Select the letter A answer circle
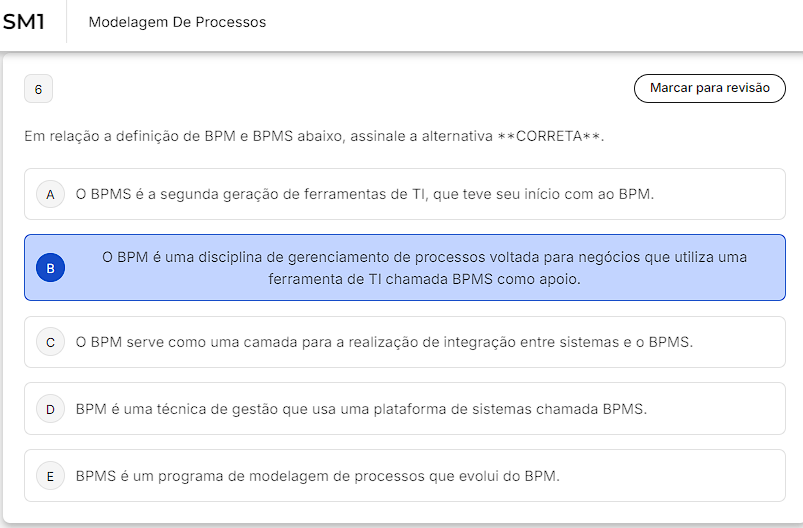The height and width of the screenshot is (528, 803). tap(50, 194)
